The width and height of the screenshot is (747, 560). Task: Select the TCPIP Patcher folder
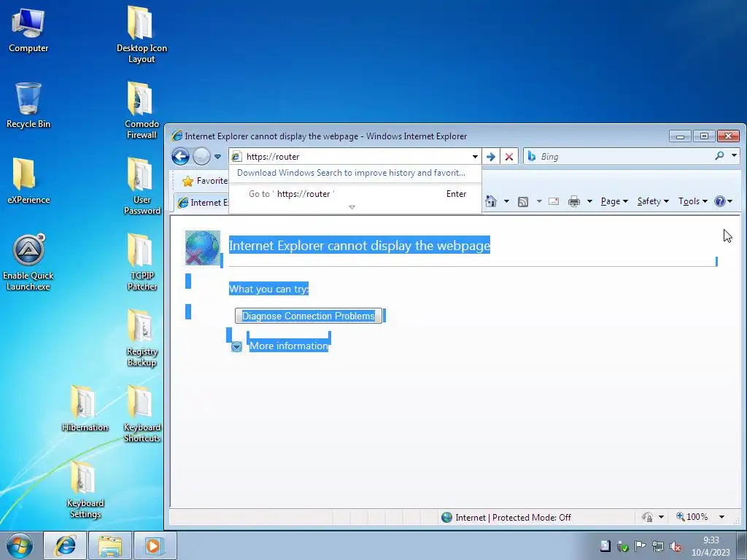[142, 262]
